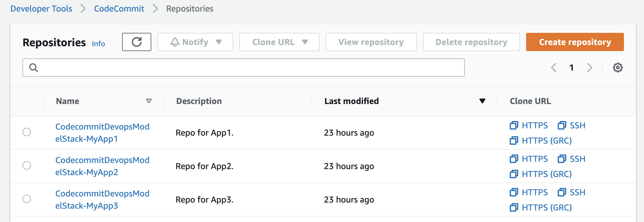The height and width of the screenshot is (222, 644).
Task: Click the Create repository button
Action: pyautogui.click(x=575, y=42)
